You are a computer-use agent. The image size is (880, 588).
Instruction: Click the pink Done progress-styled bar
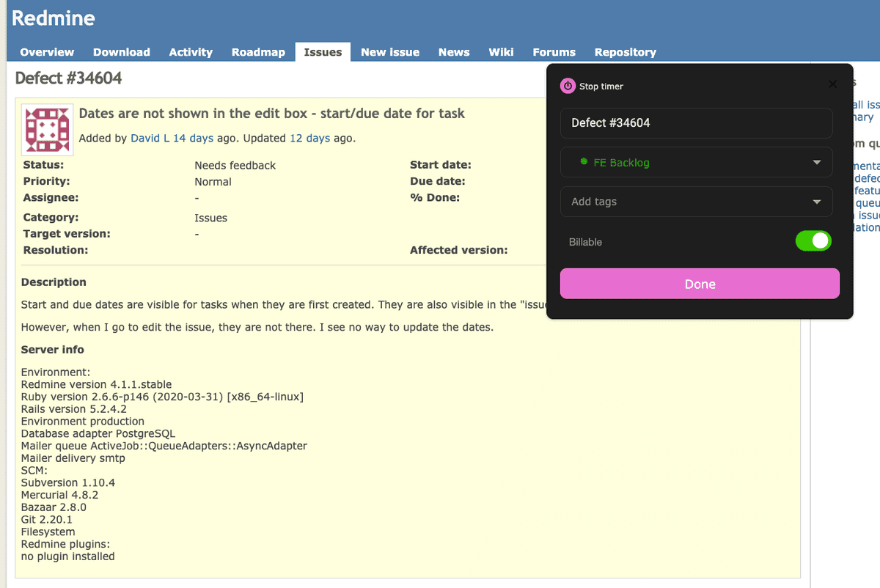click(700, 284)
